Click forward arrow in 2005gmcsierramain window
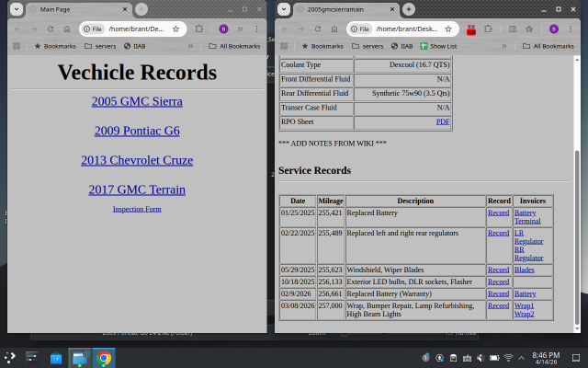Viewport: 588px width, 368px height. coord(301,29)
